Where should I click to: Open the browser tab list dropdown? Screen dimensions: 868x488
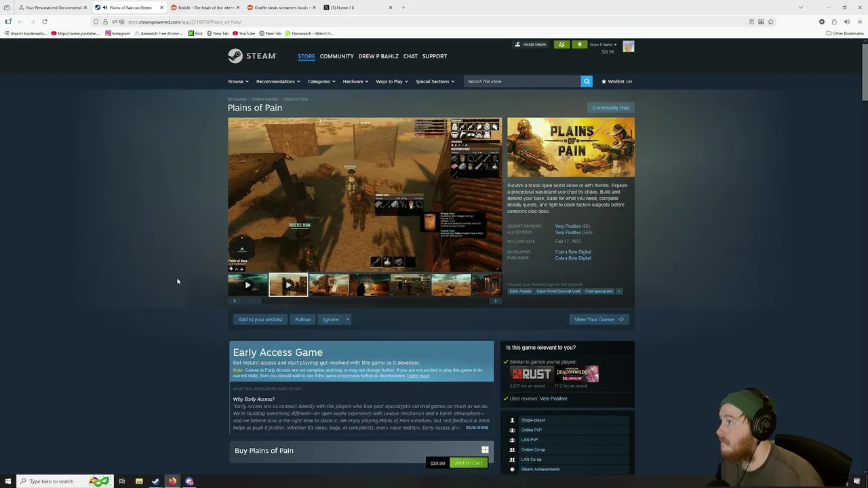pyautogui.click(x=800, y=7)
